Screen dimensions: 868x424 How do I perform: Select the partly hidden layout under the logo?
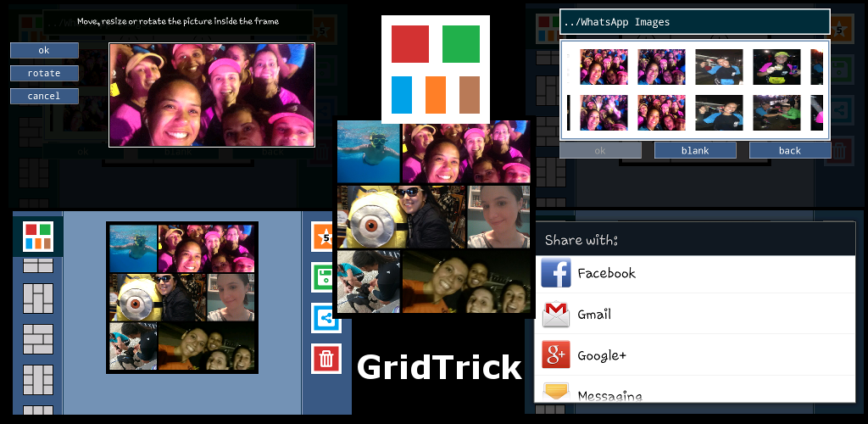click(x=38, y=265)
